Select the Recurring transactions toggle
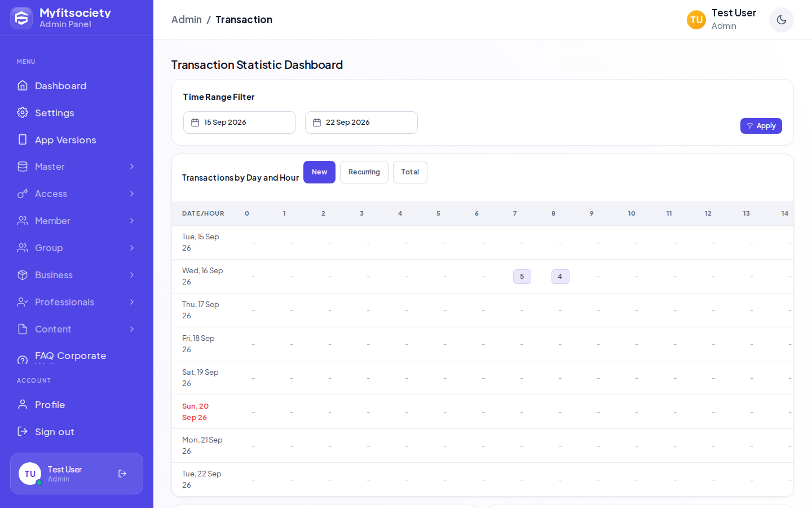 (x=364, y=172)
